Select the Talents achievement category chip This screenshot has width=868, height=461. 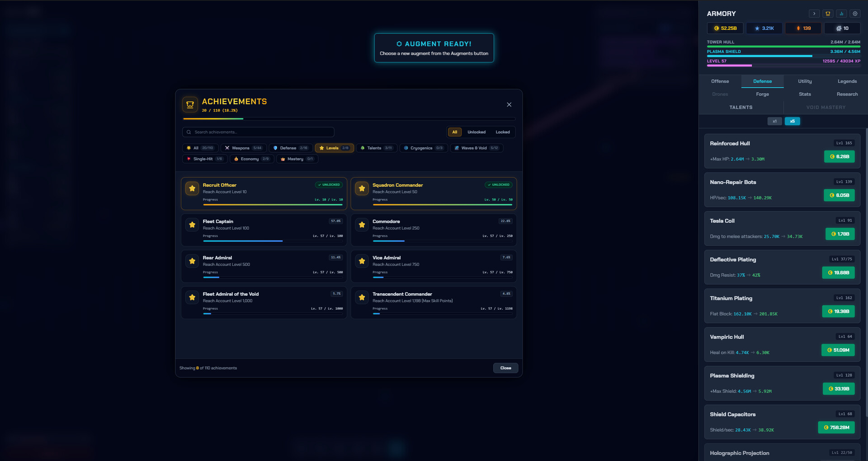(377, 148)
